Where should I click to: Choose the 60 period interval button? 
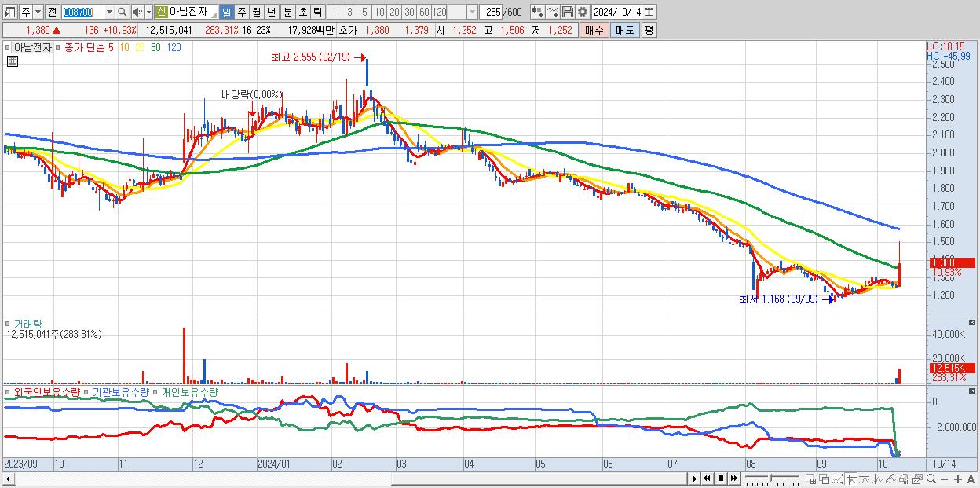coord(424,12)
